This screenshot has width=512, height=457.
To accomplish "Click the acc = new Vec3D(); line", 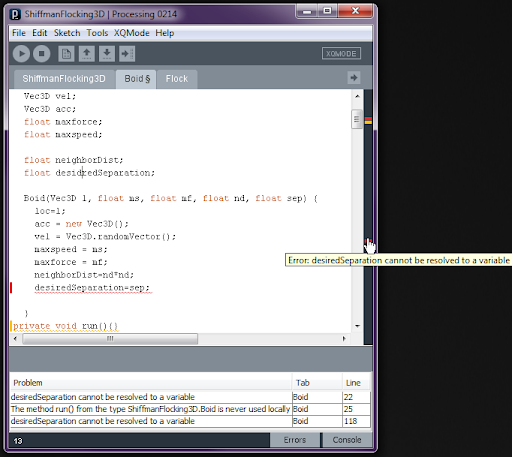I will click(x=81, y=224).
